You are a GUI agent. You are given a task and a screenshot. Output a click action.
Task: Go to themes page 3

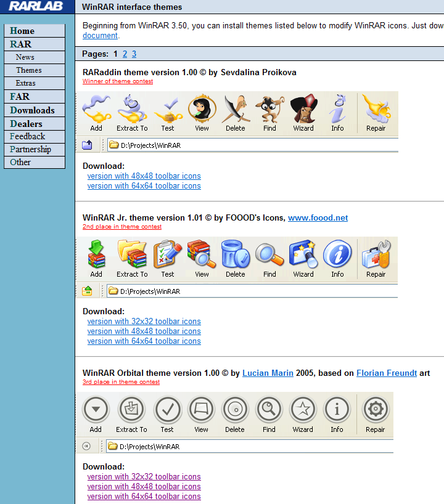[134, 54]
